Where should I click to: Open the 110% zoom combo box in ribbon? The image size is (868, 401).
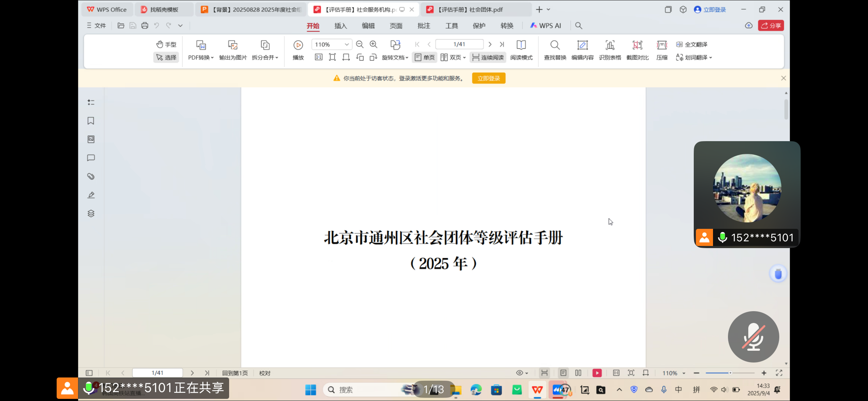(x=331, y=45)
